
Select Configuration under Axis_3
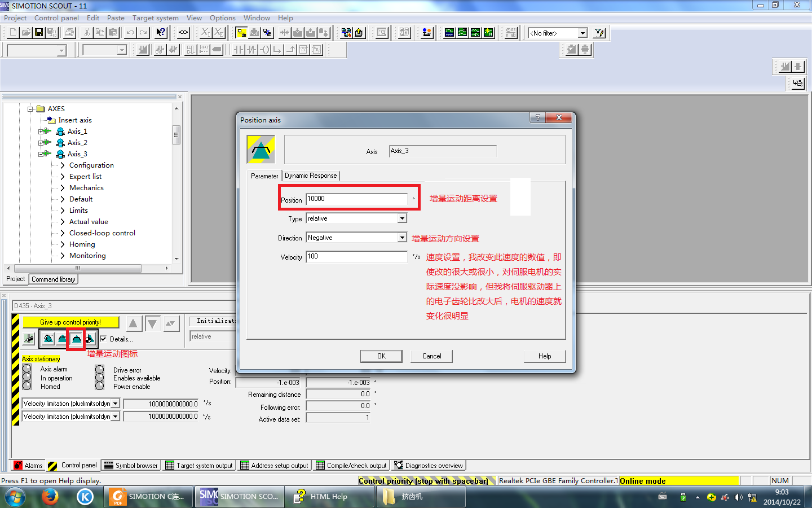[91, 165]
